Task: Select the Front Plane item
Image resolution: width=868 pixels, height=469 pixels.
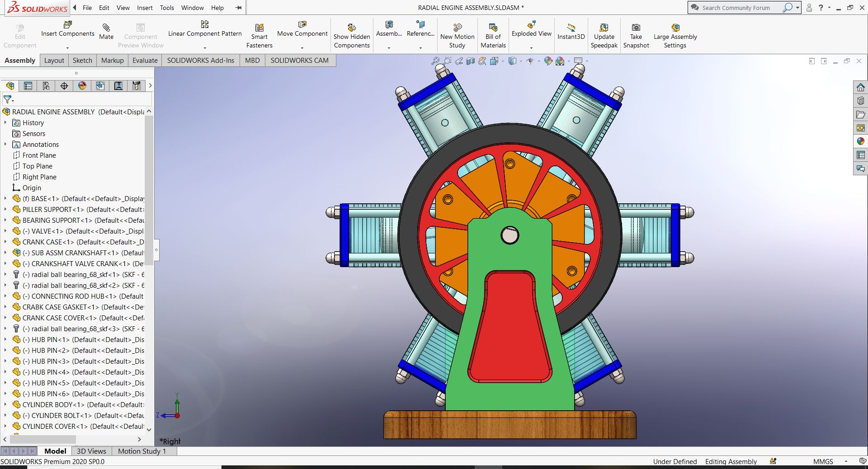Action: click(x=39, y=155)
